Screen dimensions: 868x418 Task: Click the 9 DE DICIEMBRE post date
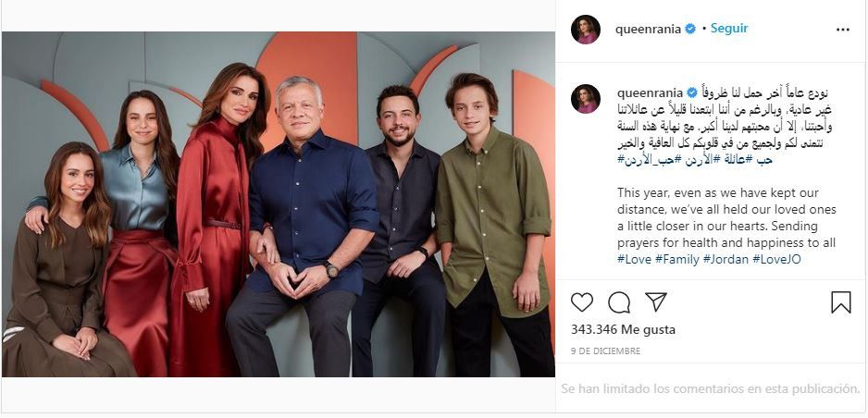click(605, 351)
